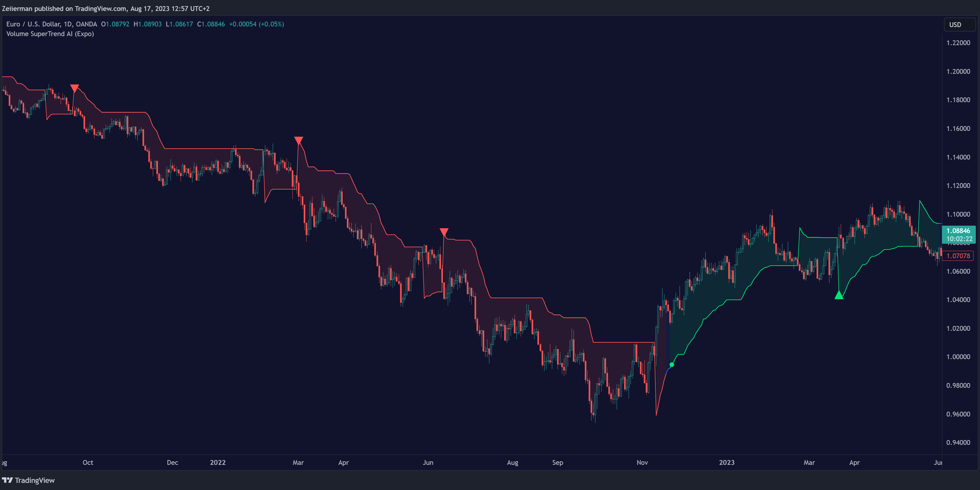The width and height of the screenshot is (980, 490).
Task: Click the red sell triangle marker near Jun
Action: tap(444, 232)
